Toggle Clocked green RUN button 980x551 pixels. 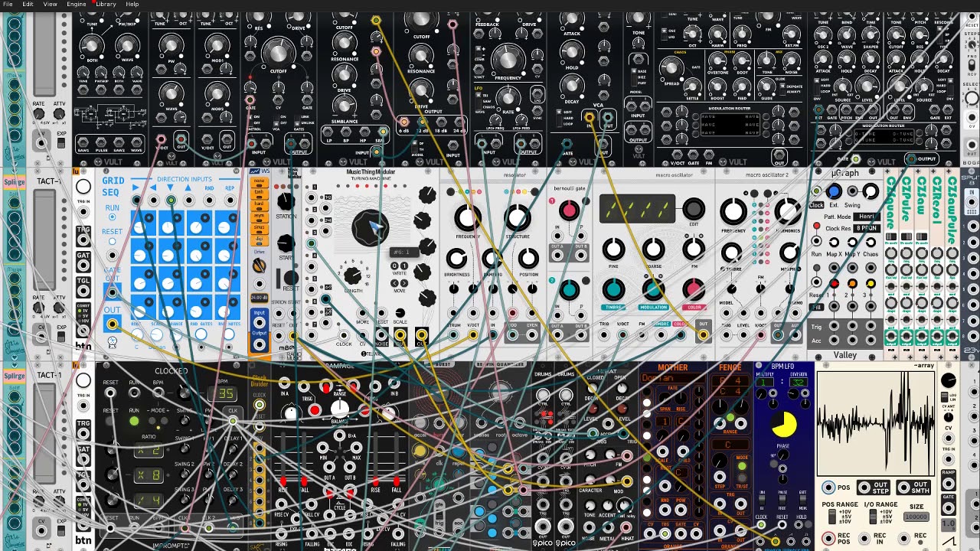(134, 421)
